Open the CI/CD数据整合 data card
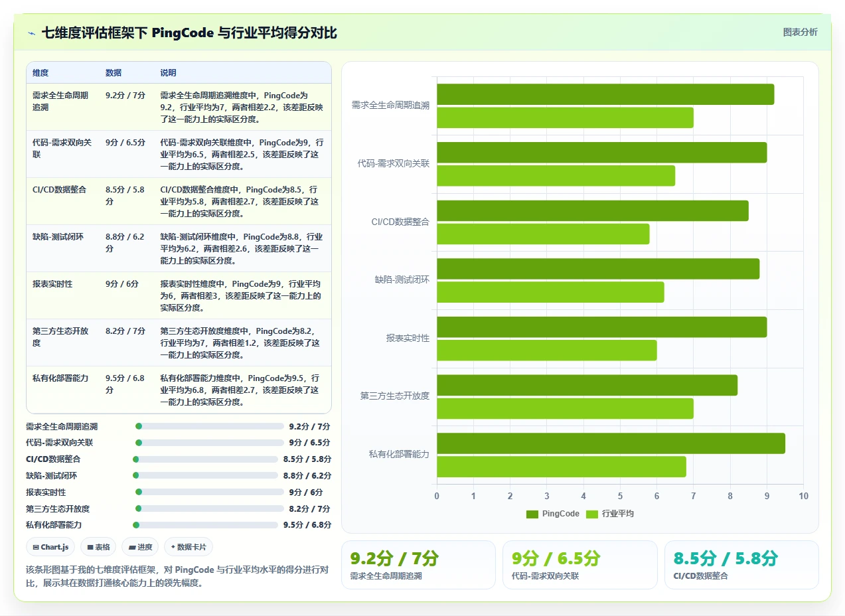This screenshot has height=616, width=845. coord(741,565)
